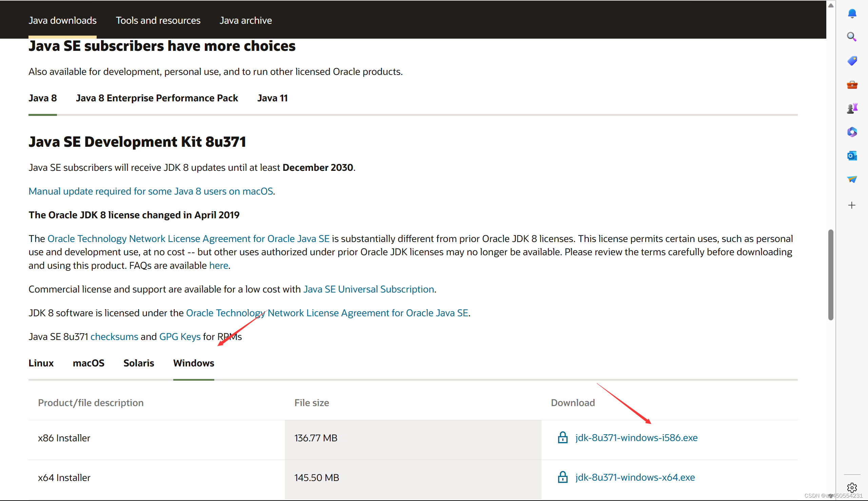Open the checksums link

click(114, 337)
